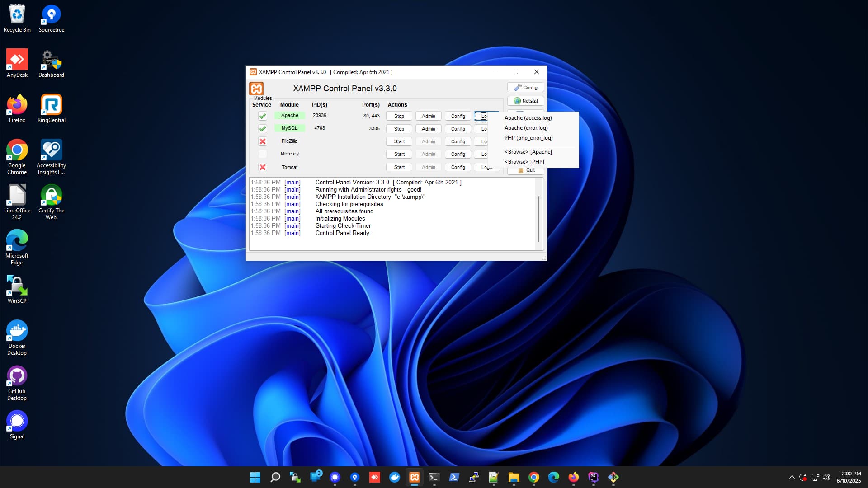868x488 pixels.
Task: Select Certify The Web desktop shortcut
Action: click(52, 202)
